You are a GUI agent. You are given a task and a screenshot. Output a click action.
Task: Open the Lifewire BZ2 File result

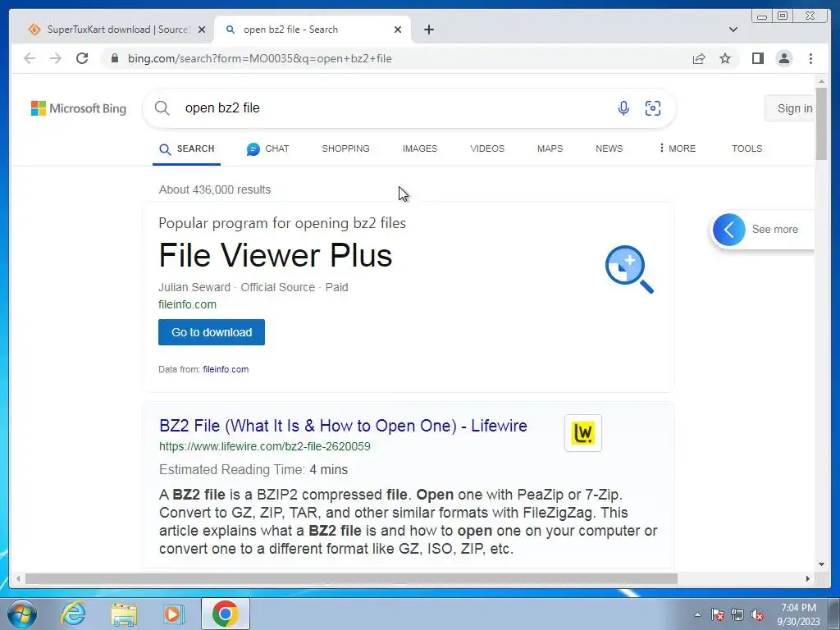[x=343, y=426]
